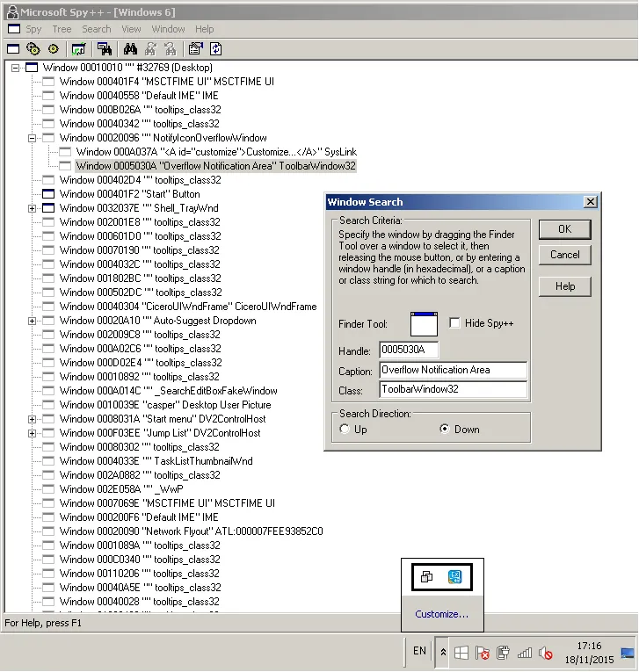Open the Tree menu
The image size is (639, 672).
[62, 29]
